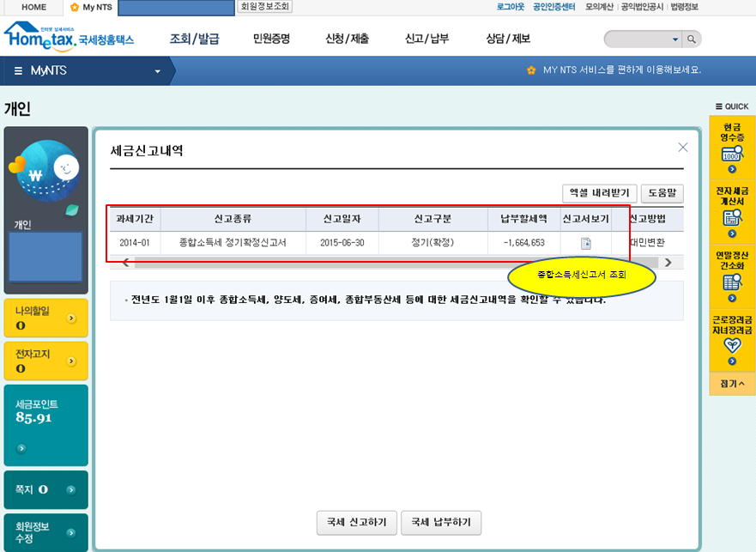Click the search magnifier icon
The height and width of the screenshot is (552, 756).
click(692, 39)
